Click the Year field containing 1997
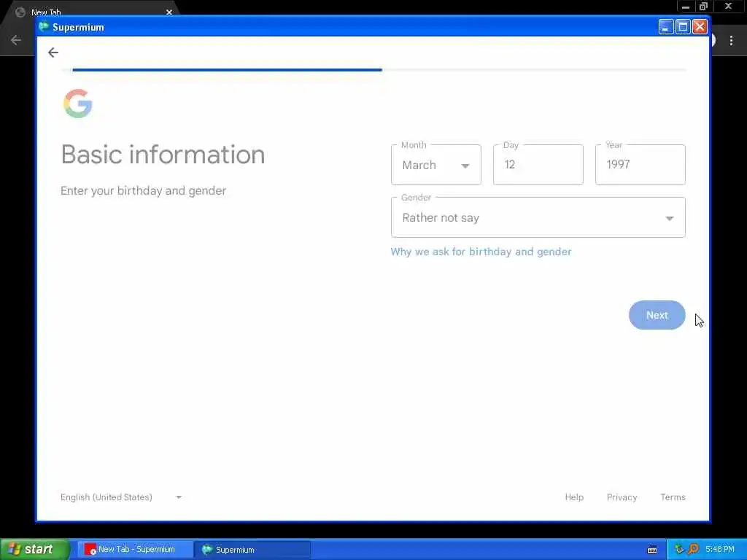Image resolution: width=747 pixels, height=560 pixels. click(640, 165)
